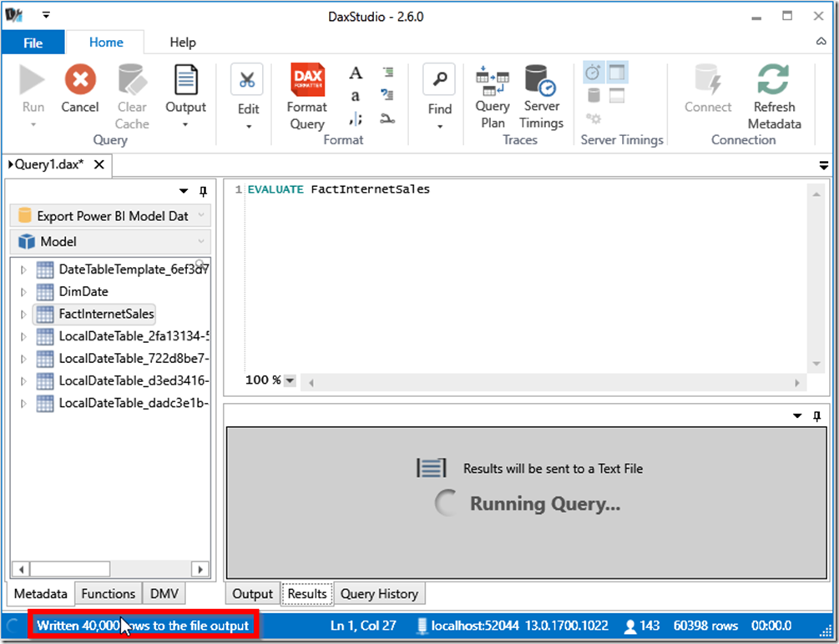Click the editor horizontal scrollbar right arrow

coord(796,383)
